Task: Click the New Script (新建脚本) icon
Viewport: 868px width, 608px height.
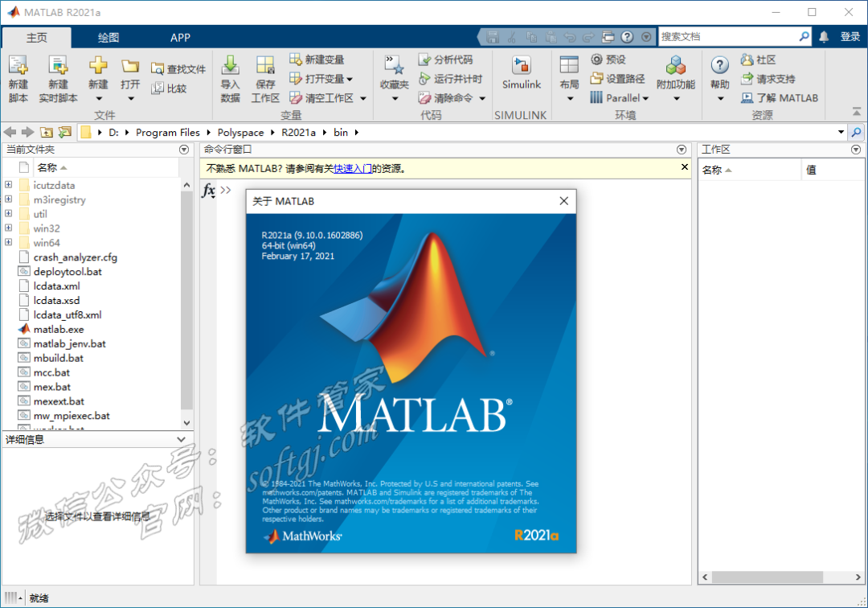Action: [x=18, y=65]
